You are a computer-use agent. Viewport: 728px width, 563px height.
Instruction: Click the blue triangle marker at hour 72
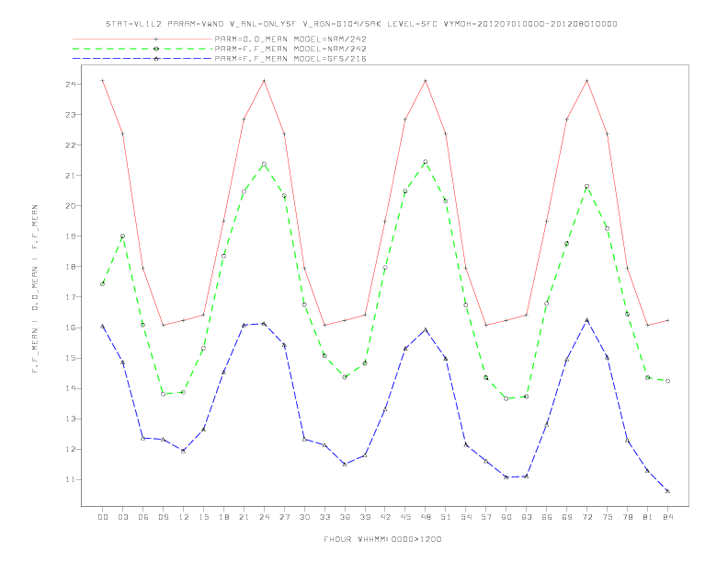click(x=586, y=320)
